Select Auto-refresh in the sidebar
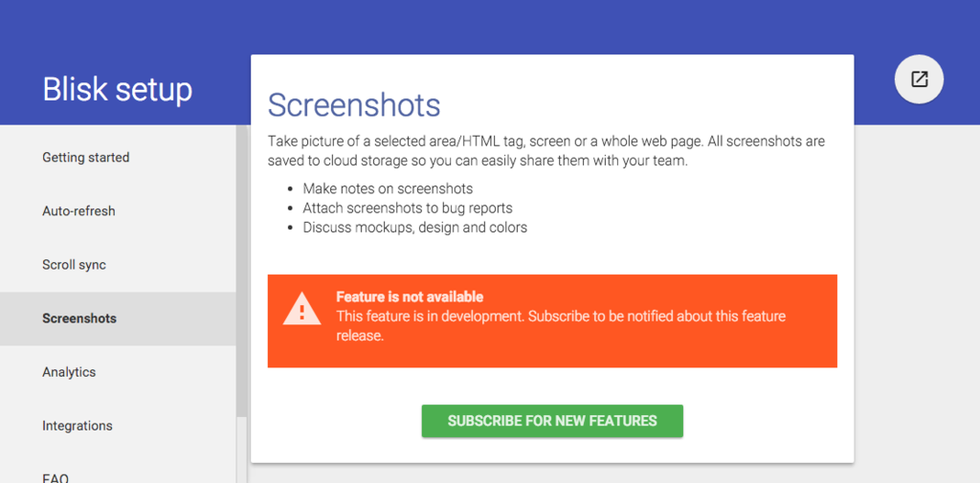 78,210
